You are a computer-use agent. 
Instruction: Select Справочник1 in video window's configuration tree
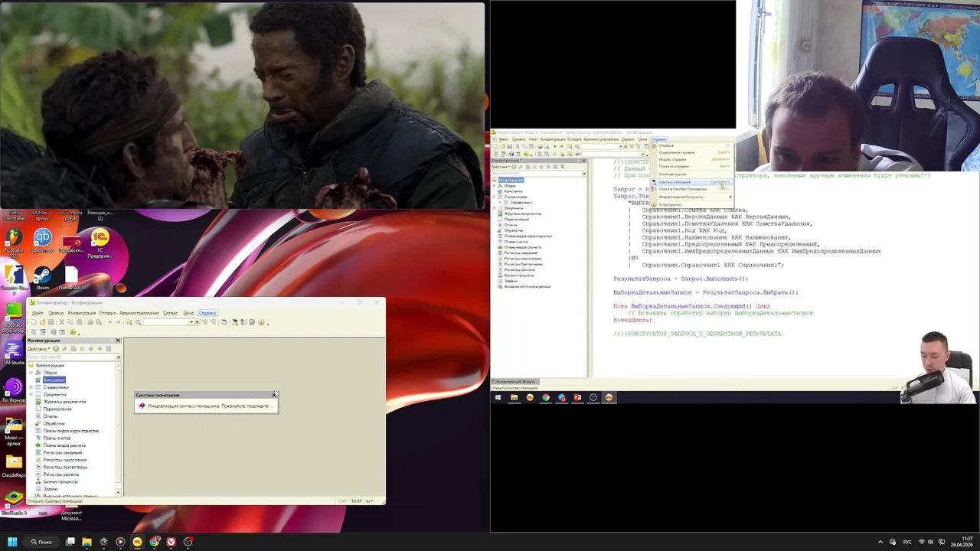(521, 202)
